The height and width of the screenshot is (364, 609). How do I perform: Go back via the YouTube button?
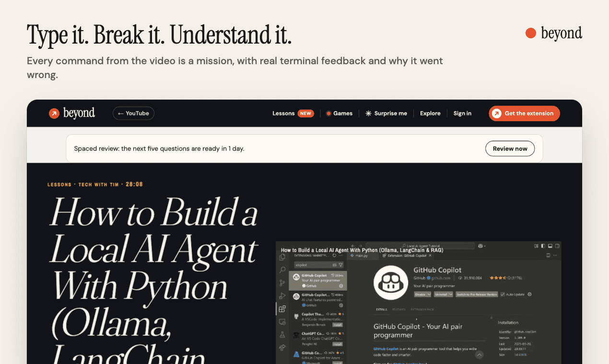coord(133,114)
